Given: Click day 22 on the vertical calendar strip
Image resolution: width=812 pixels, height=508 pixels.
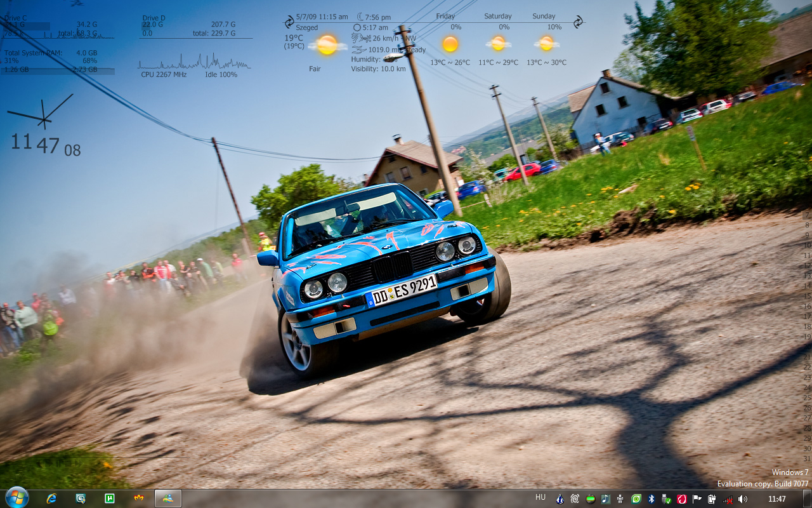Looking at the screenshot, I should click(x=807, y=367).
